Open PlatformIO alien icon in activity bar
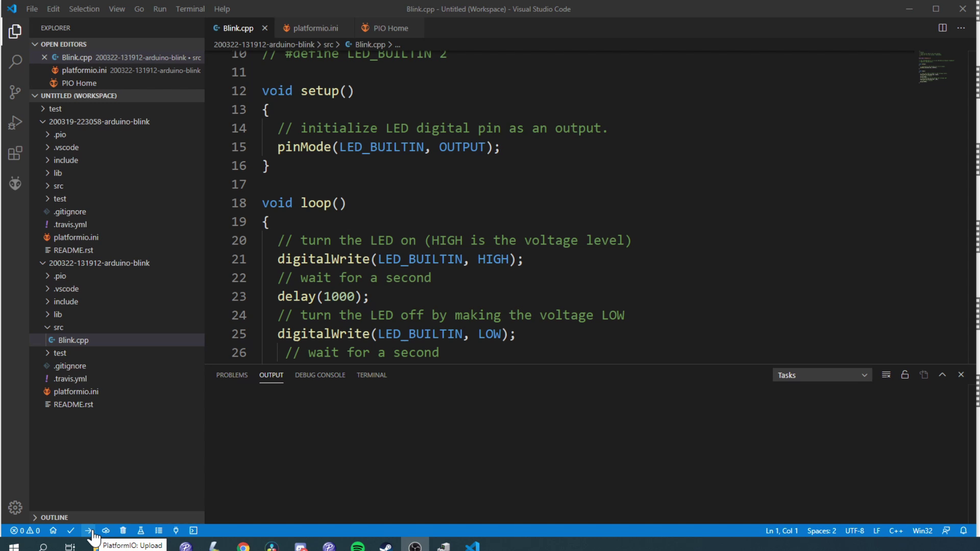 pyautogui.click(x=15, y=183)
